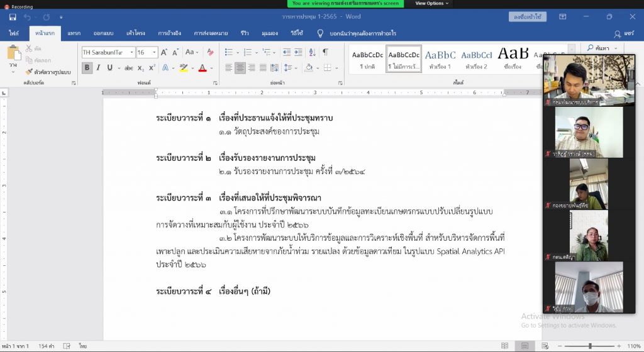Apply the หัวเรื่อง 1 heading style
The height and width of the screenshot is (352, 644).
click(440, 58)
